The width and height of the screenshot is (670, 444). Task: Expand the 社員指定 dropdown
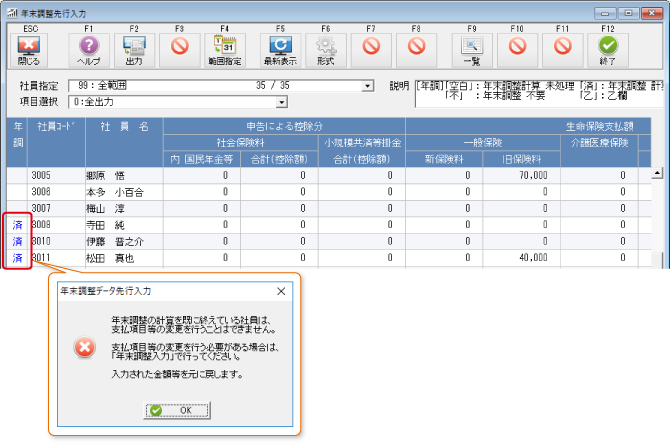[368, 86]
